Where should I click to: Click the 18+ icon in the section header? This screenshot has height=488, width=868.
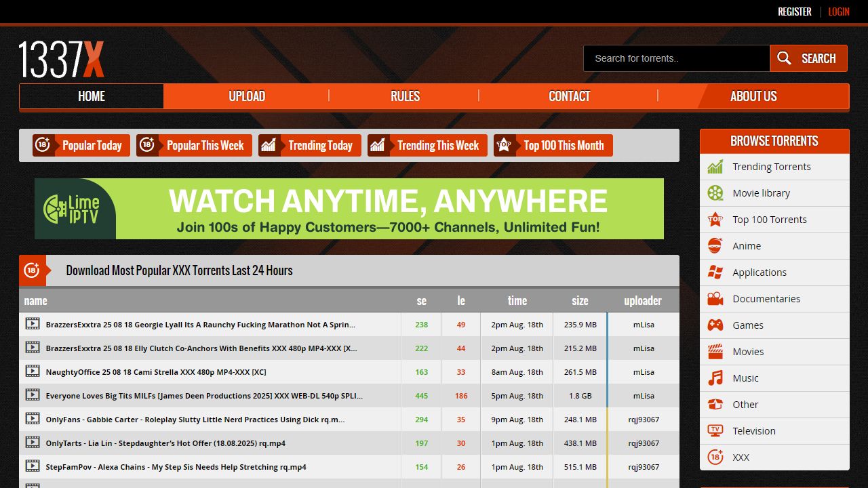point(31,270)
